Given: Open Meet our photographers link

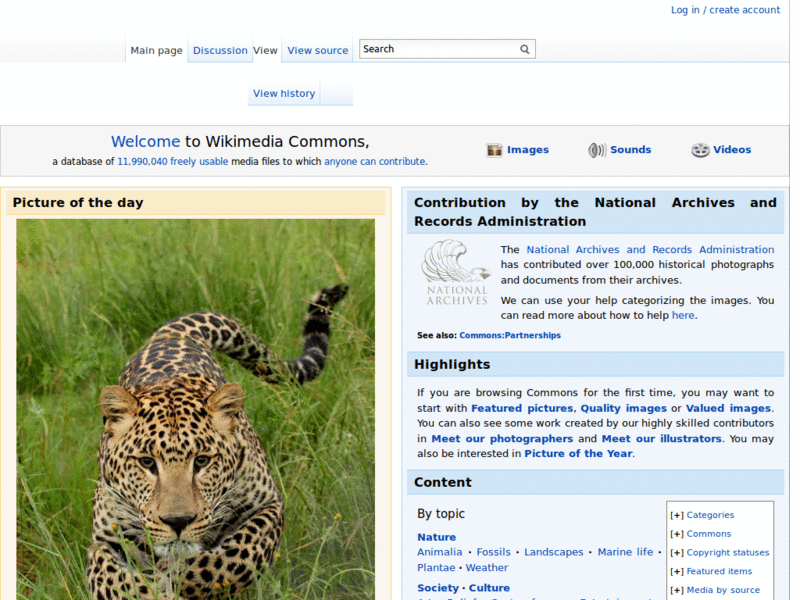Looking at the screenshot, I should click(x=502, y=439).
